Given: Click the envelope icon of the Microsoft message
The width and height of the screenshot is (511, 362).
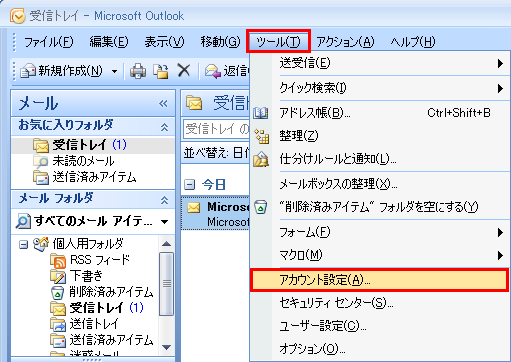Looking at the screenshot, I should pos(194,207).
